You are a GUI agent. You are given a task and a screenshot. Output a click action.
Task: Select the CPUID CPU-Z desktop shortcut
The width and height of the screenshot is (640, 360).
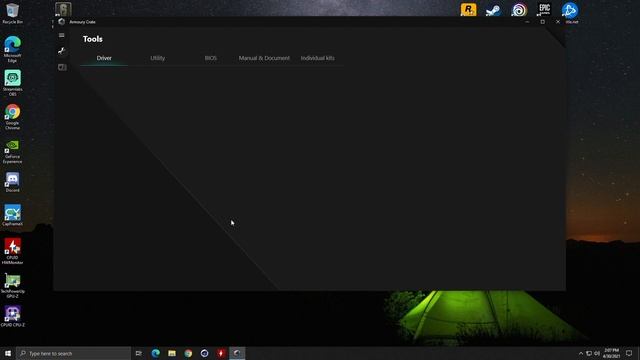[x=13, y=316]
